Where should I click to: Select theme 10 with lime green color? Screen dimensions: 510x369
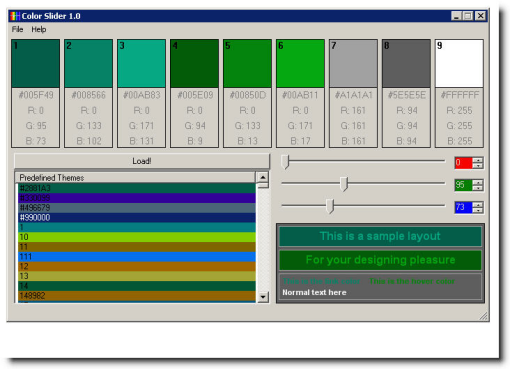pyautogui.click(x=137, y=237)
